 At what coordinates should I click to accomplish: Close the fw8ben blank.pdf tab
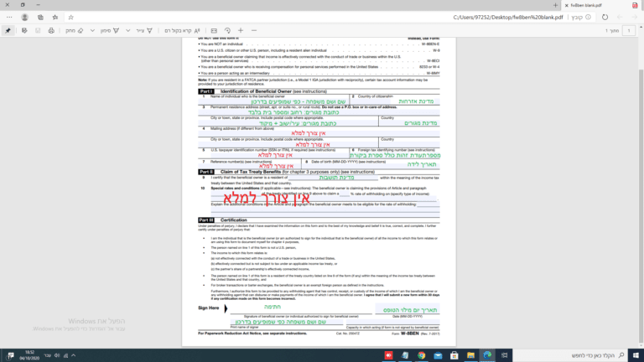pos(566,5)
